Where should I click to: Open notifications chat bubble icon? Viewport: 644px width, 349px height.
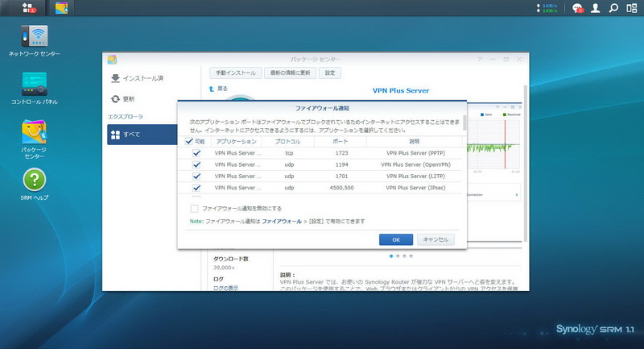click(x=577, y=8)
